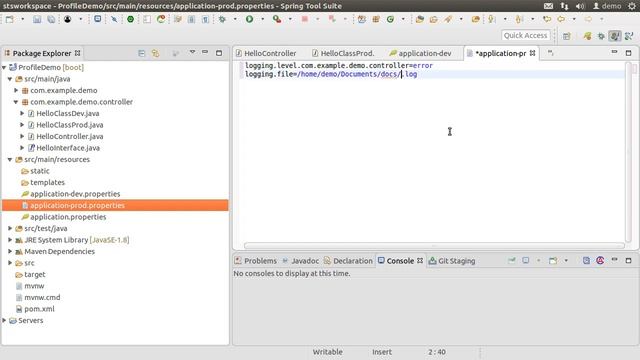Open the Debug button dropdown arrow
Viewport: 640px width, 360px height.
pos(235,19)
